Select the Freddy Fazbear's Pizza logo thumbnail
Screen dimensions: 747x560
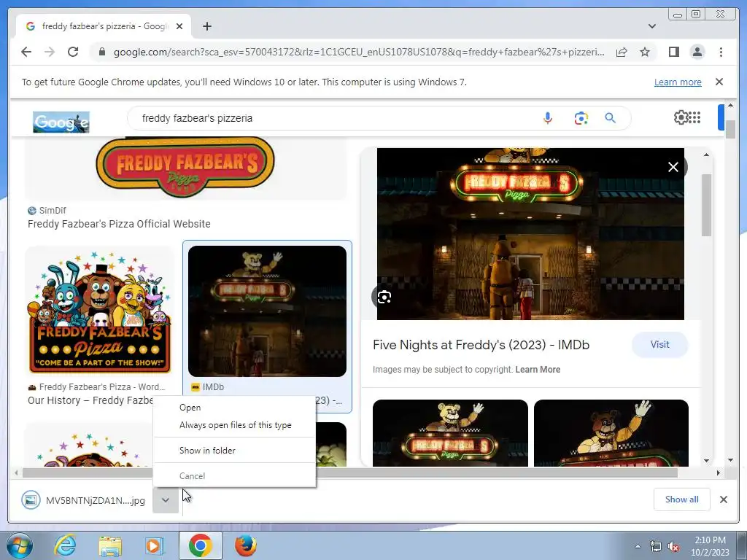[185, 167]
